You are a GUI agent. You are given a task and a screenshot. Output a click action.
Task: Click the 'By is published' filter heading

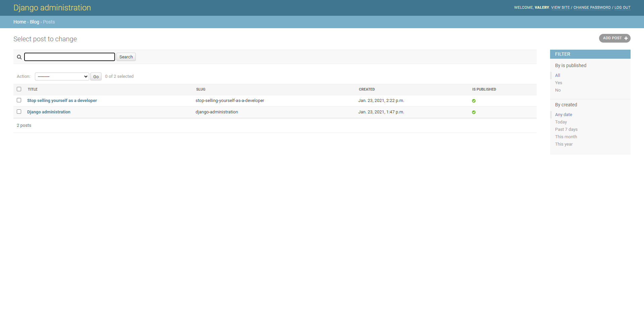[x=571, y=65]
